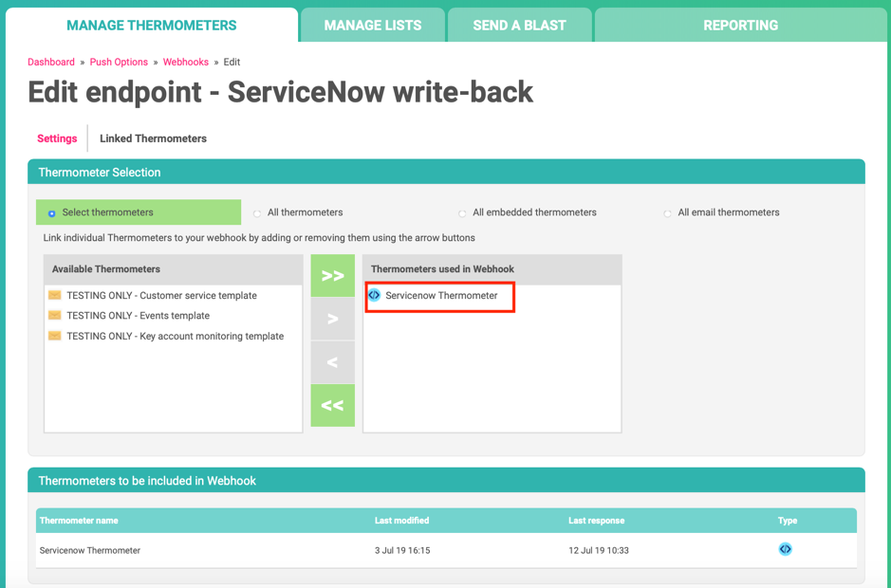Select TESTING ONLY - Customer service template
The height and width of the screenshot is (588, 891).
tap(162, 295)
